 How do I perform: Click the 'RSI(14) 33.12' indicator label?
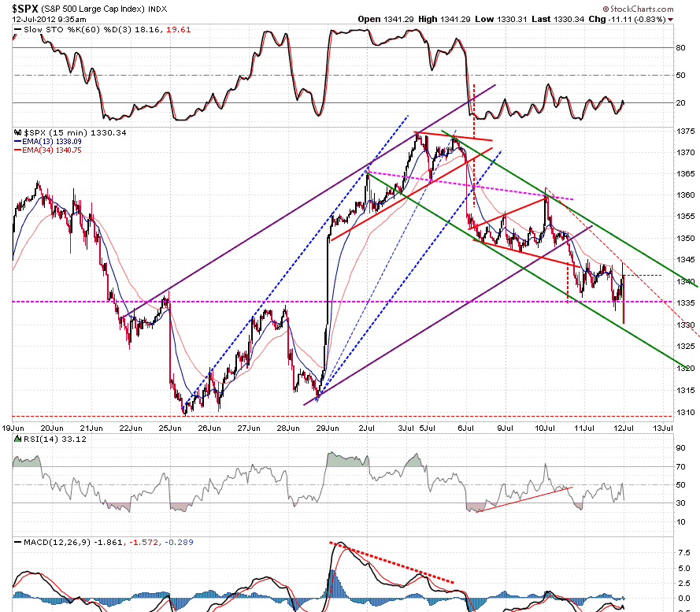pos(55,440)
